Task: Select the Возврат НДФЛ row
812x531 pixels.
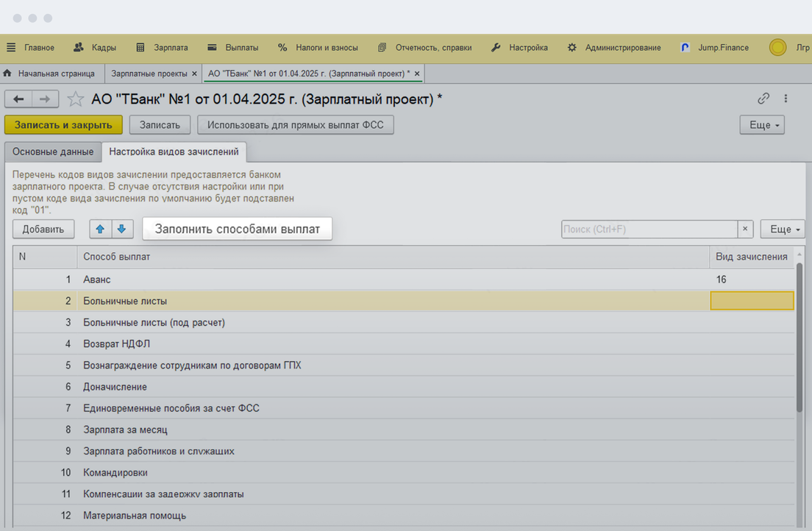Action: tap(403, 344)
